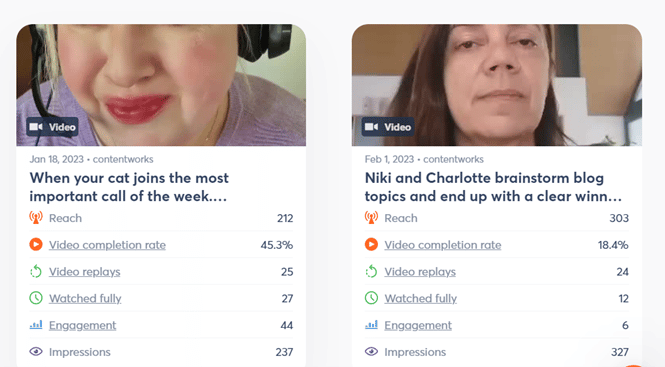Click the Video badge on the cat thumbnail
The height and width of the screenshot is (367, 665).
pos(52,127)
